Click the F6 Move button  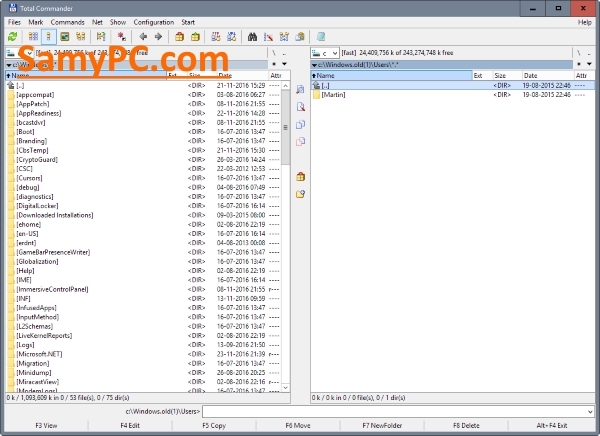coord(298,426)
